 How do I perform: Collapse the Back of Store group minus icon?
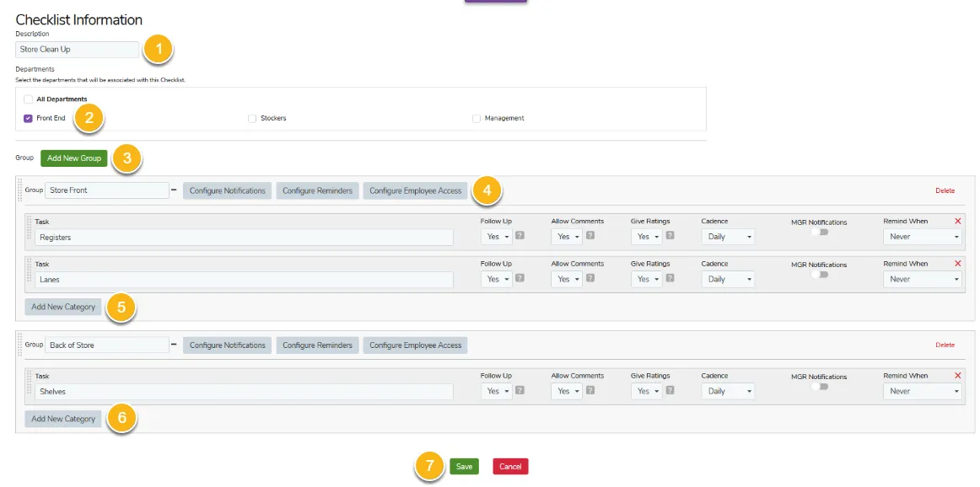pyautogui.click(x=174, y=344)
